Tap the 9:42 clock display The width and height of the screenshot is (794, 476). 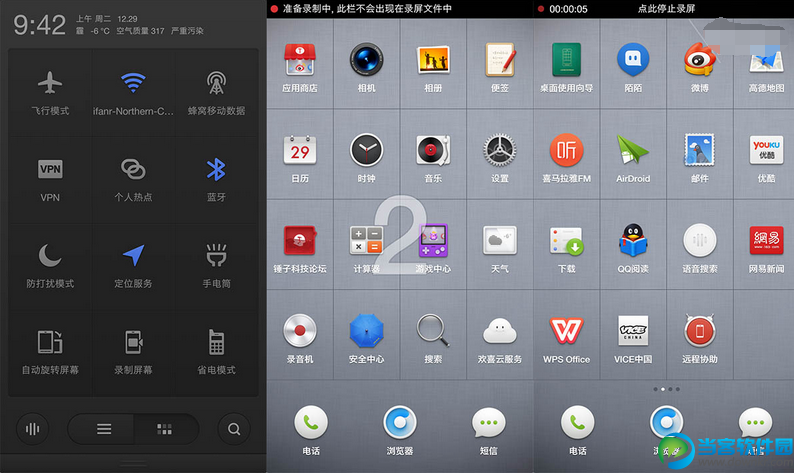click(39, 25)
